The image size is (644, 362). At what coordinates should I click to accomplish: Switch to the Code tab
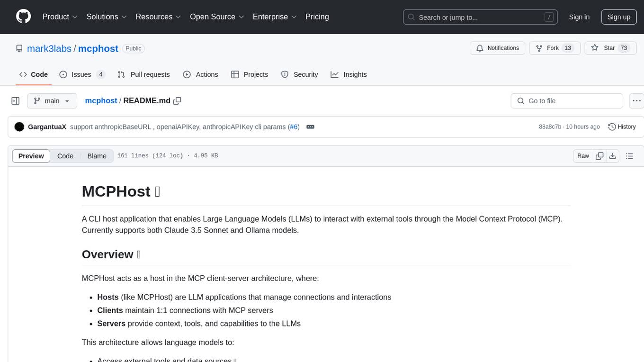coord(34,74)
